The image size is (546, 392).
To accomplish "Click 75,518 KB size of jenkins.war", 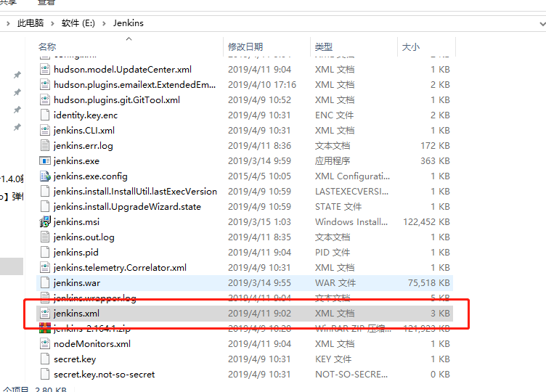I will click(428, 283).
